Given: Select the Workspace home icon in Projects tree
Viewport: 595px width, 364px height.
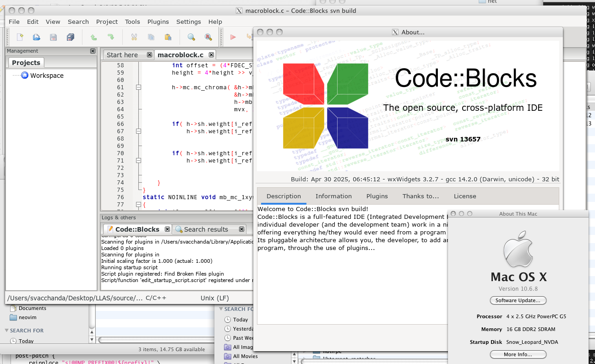Looking at the screenshot, I should tap(25, 75).
